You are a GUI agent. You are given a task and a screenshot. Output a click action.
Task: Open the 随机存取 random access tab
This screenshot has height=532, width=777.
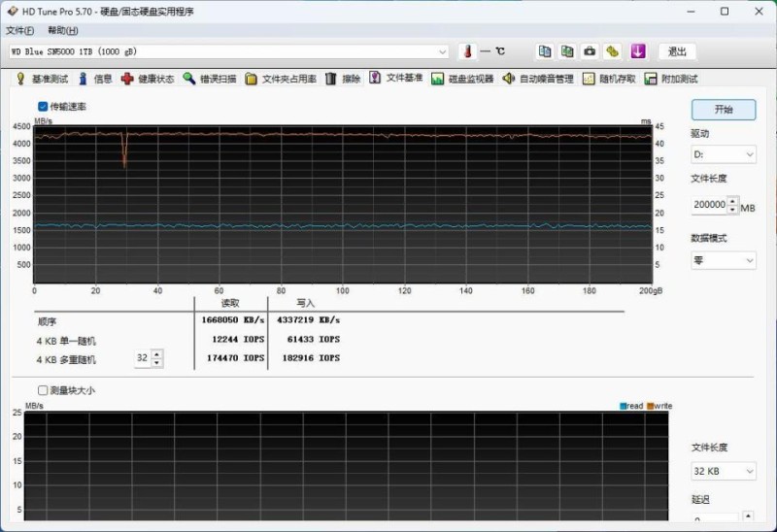click(610, 79)
